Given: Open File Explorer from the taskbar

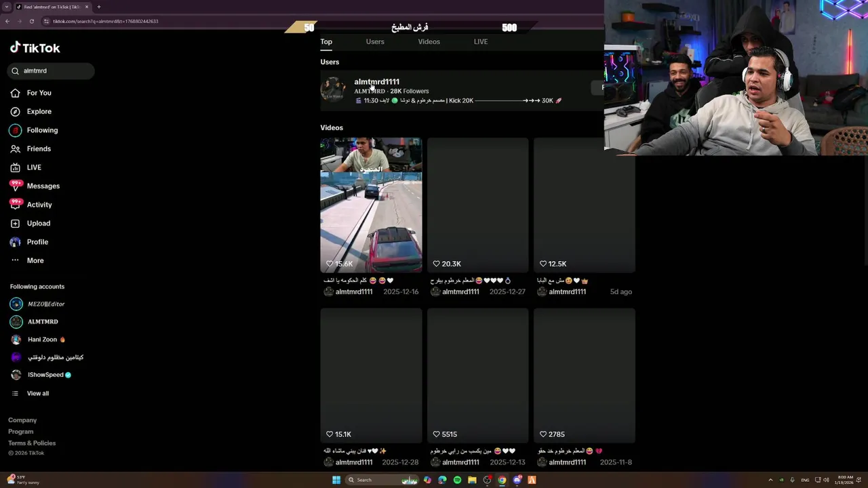Looking at the screenshot, I should tap(472, 480).
